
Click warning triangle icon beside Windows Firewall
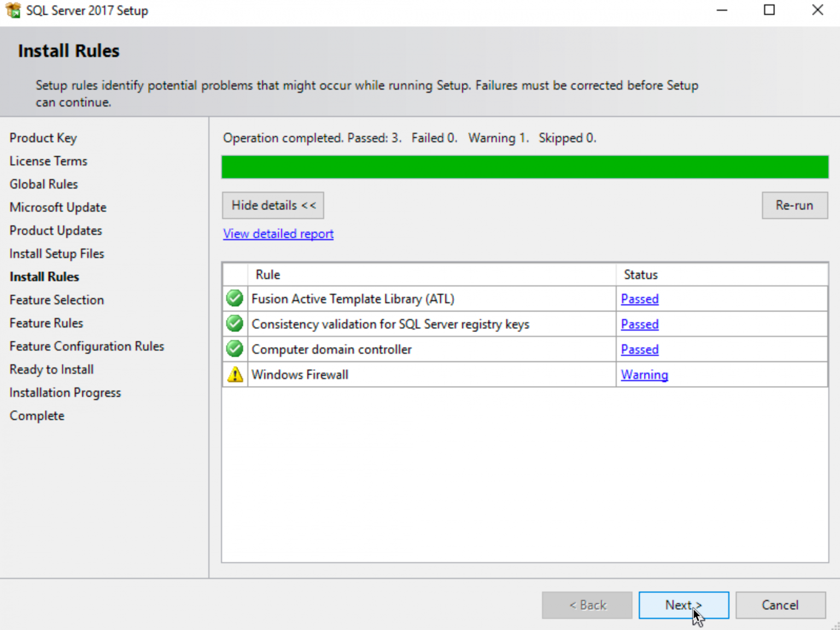point(234,374)
